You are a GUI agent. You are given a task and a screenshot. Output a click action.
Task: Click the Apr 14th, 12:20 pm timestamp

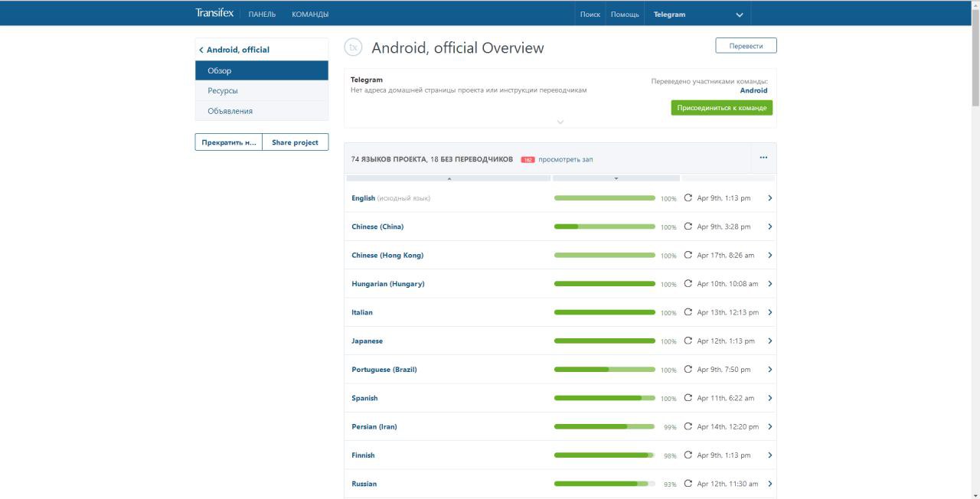(x=728, y=426)
